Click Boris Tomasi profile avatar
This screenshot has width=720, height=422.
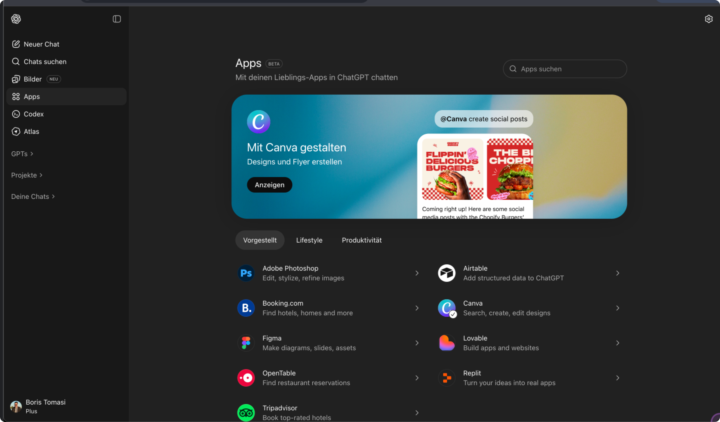coord(16,406)
